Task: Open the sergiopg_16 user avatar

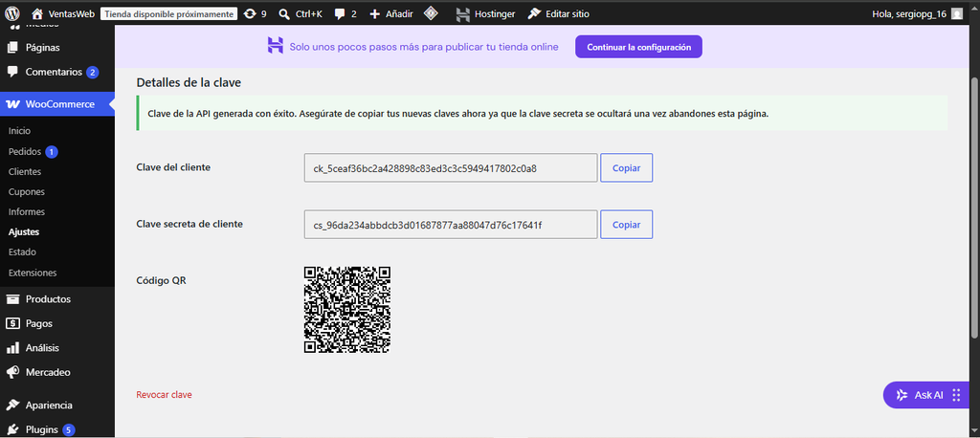Action: tap(957, 13)
